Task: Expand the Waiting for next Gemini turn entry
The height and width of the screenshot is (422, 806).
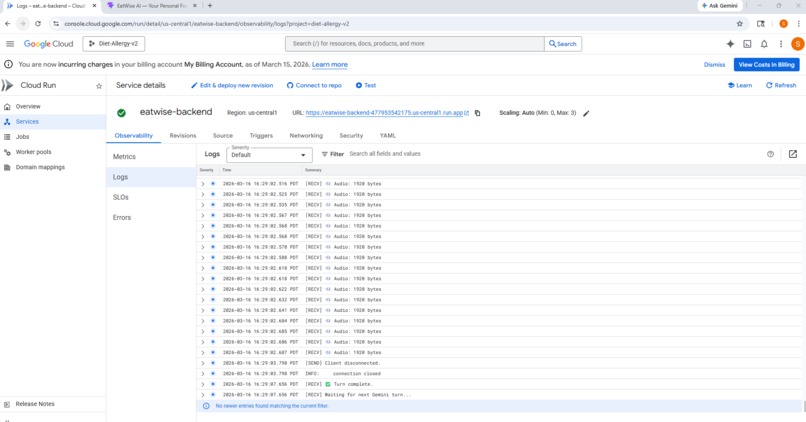Action: point(203,395)
